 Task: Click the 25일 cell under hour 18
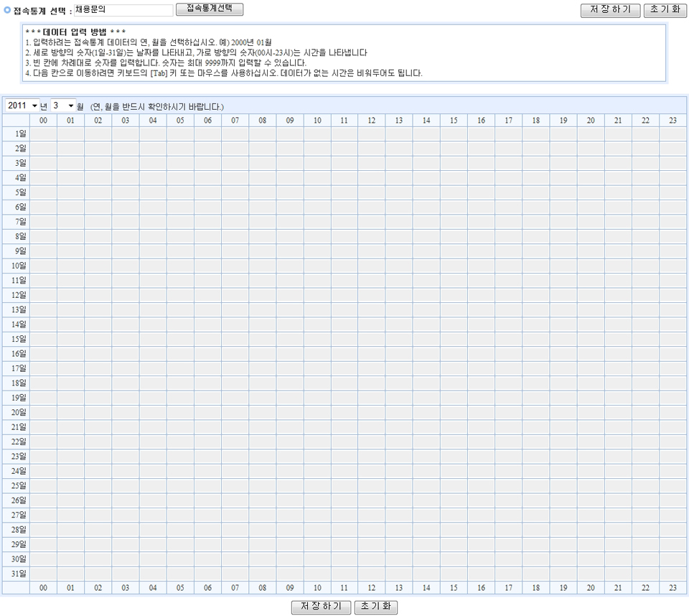[x=536, y=485]
